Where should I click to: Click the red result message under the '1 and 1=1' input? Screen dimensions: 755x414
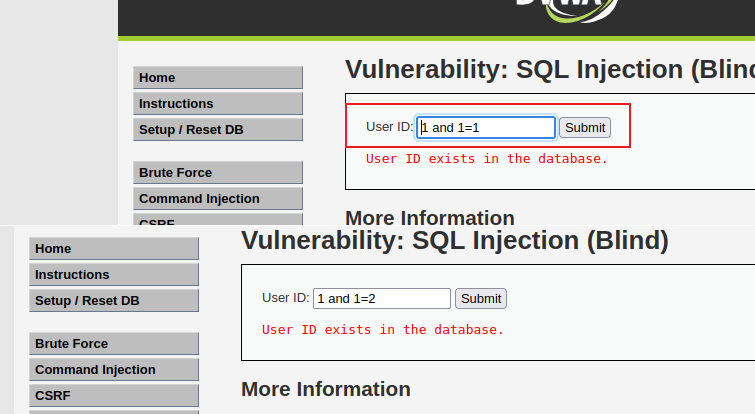click(x=487, y=158)
